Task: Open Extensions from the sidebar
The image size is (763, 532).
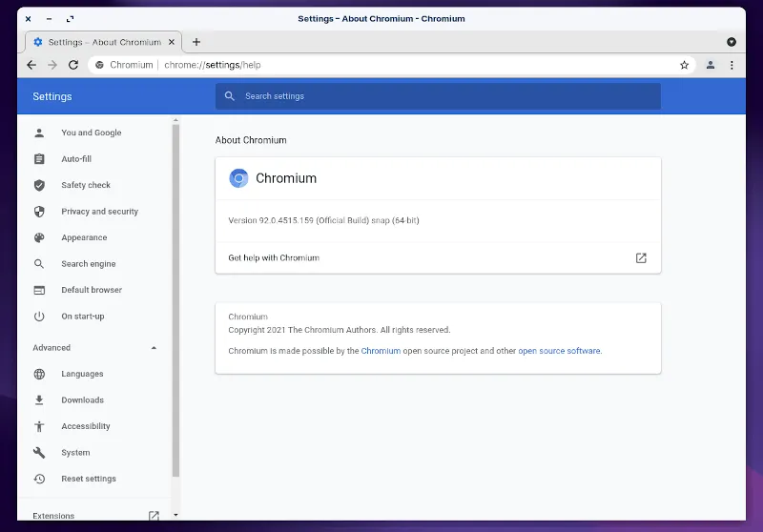Action: pos(53,516)
